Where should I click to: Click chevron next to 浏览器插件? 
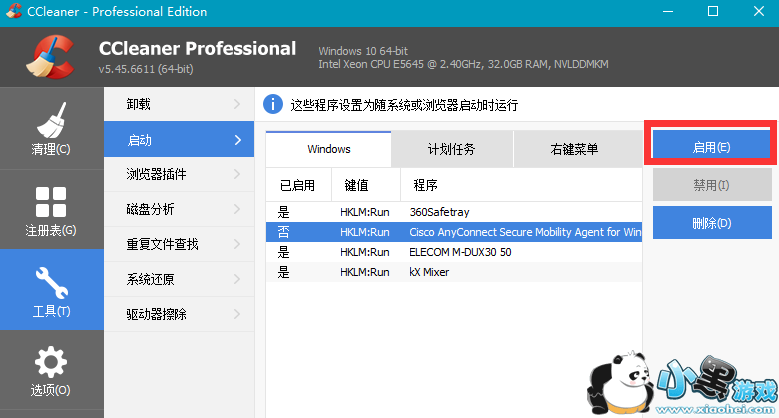point(237,174)
